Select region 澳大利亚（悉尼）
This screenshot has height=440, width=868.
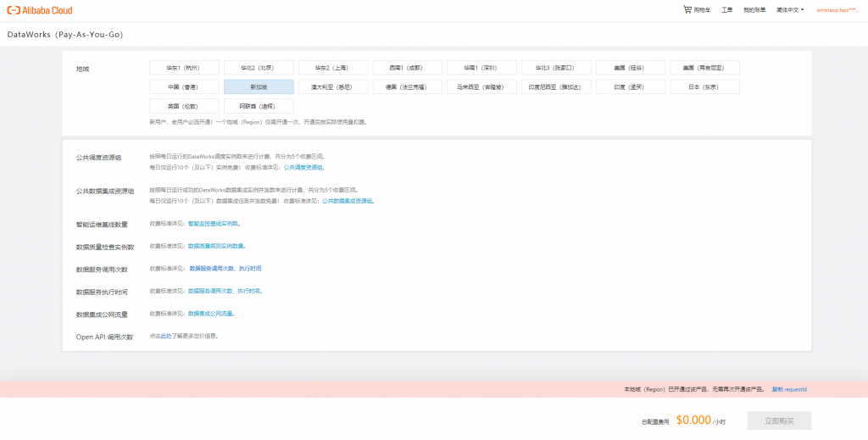pos(333,86)
